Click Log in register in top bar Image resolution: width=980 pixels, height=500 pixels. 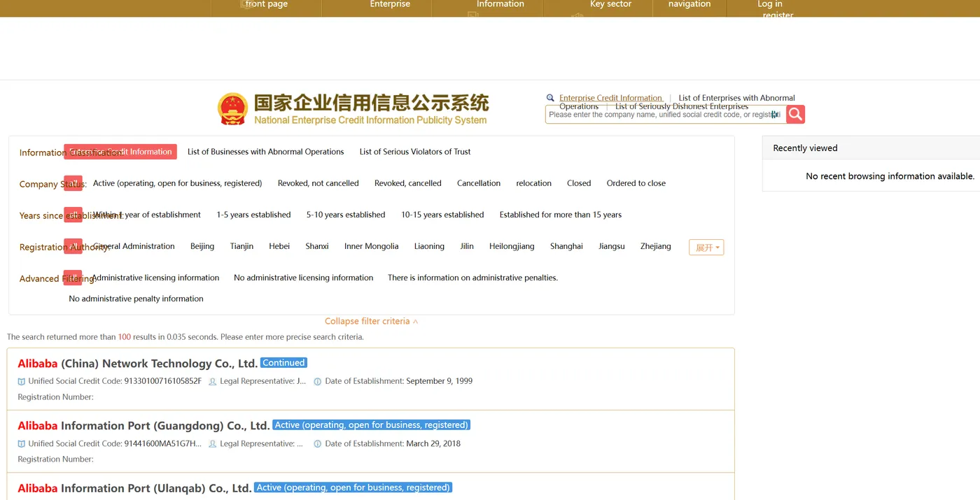(777, 9)
